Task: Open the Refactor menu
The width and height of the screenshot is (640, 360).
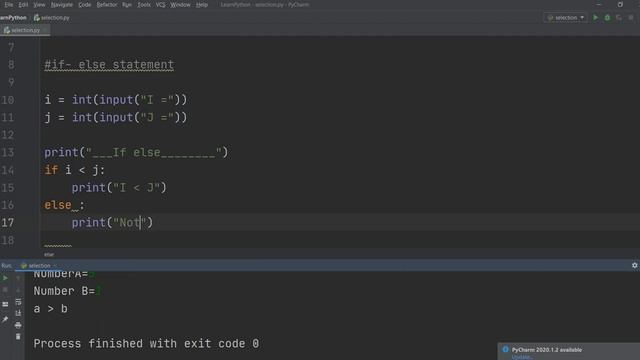Action: (107, 5)
